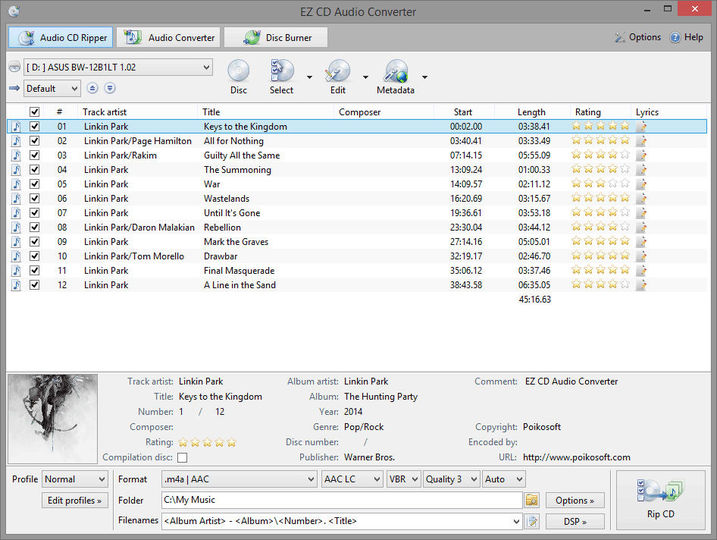Screen dimensions: 717x540
Task: Edit filename pattern with the pencil icon
Action: coord(532,521)
